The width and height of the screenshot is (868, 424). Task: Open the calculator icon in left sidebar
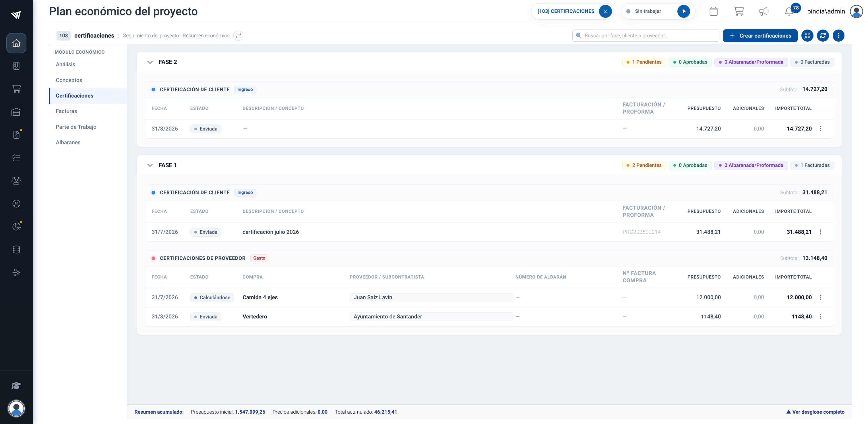(16, 66)
